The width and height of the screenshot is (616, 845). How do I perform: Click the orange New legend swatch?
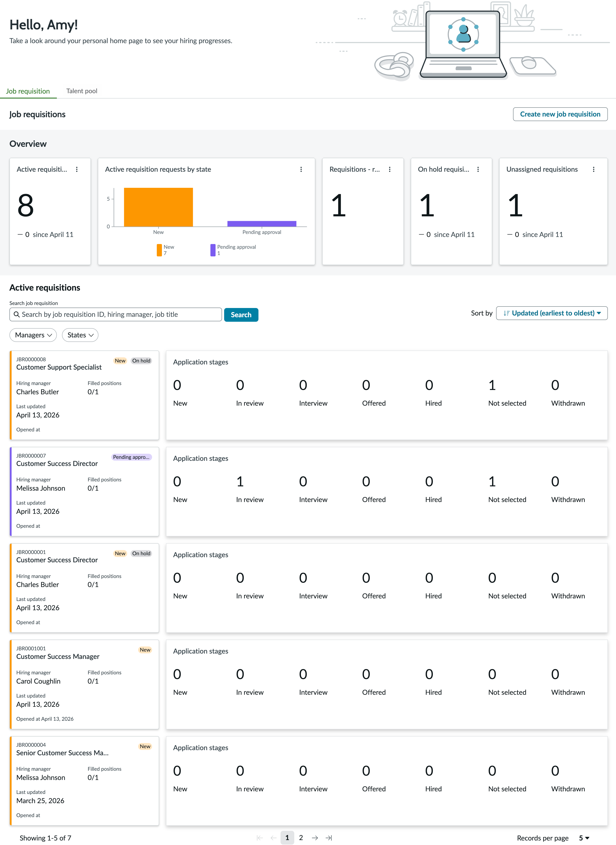159,250
